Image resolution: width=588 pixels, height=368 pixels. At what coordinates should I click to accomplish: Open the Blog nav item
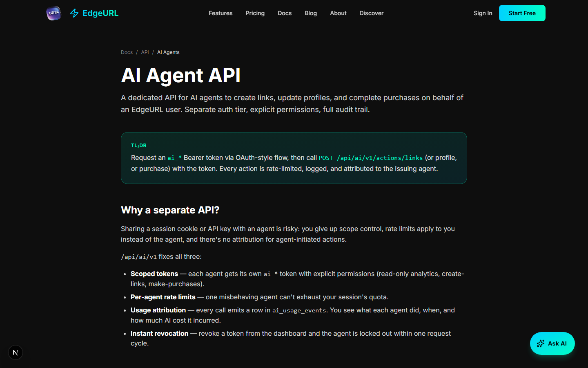coord(311,13)
